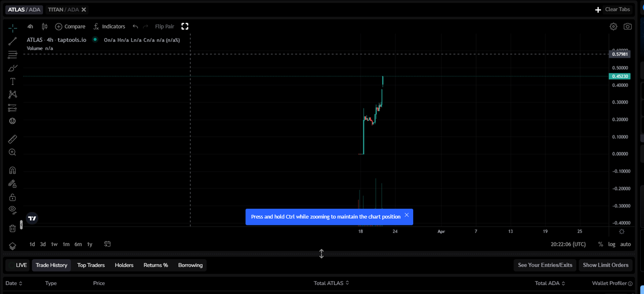The image size is (644, 294).
Task: Click the panel resize handle arrows
Action: [x=321, y=254]
